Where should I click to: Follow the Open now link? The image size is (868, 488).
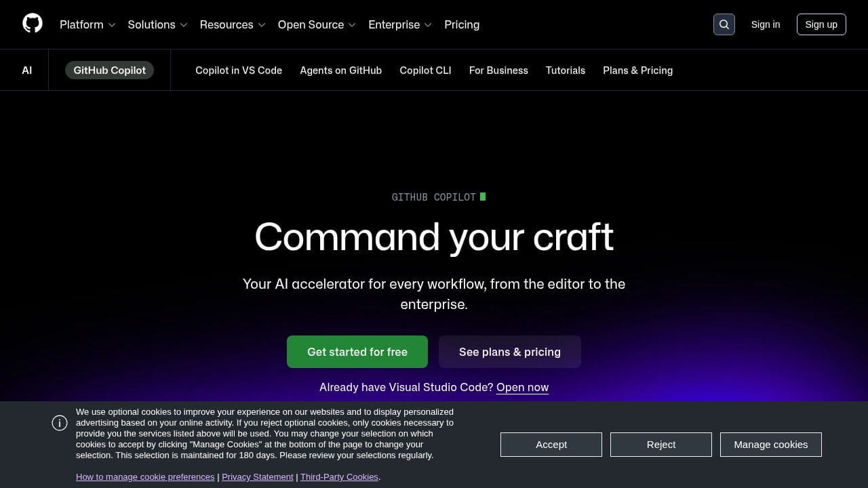pyautogui.click(x=522, y=387)
